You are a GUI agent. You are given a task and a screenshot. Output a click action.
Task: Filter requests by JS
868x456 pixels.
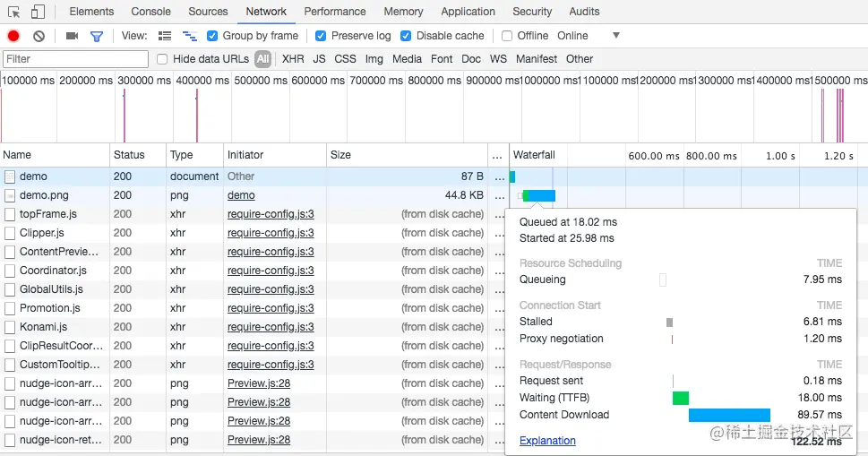[x=320, y=59]
